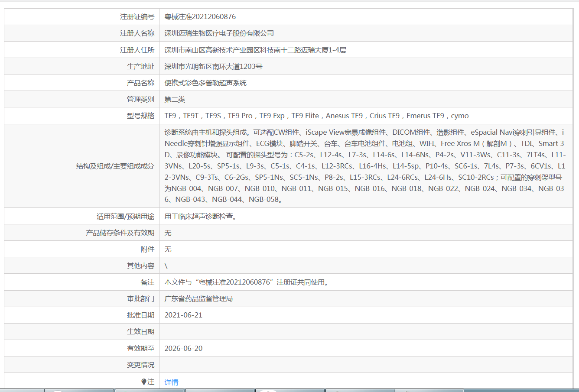The width and height of the screenshot is (579, 392).
Task: Select the backslash value in 其他内容 row
Action: (166, 266)
